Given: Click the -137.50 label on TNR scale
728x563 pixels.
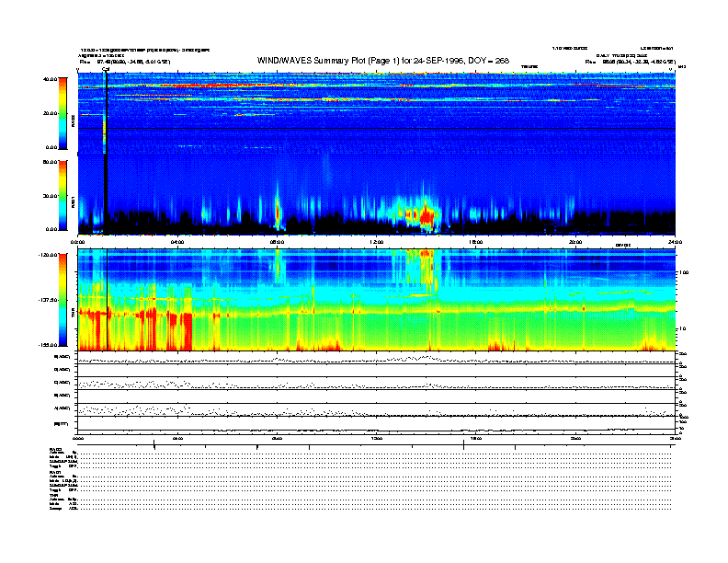Looking at the screenshot, I should 49,300.
